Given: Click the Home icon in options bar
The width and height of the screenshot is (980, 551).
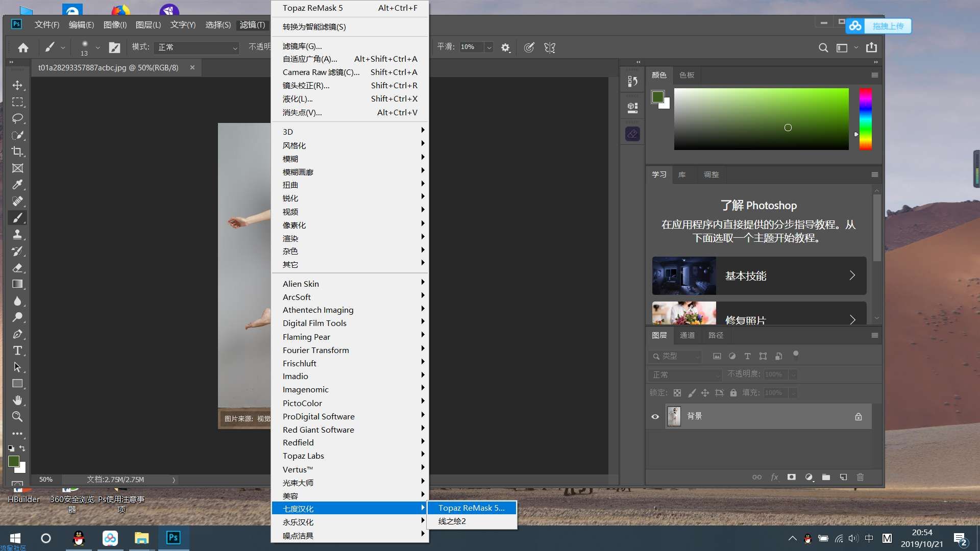Looking at the screenshot, I should (x=23, y=47).
